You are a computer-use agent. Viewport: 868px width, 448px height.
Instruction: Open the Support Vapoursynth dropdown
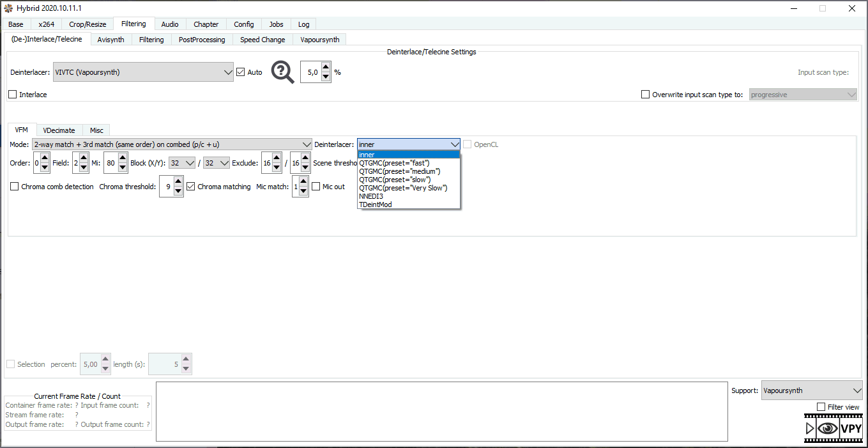pyautogui.click(x=811, y=390)
